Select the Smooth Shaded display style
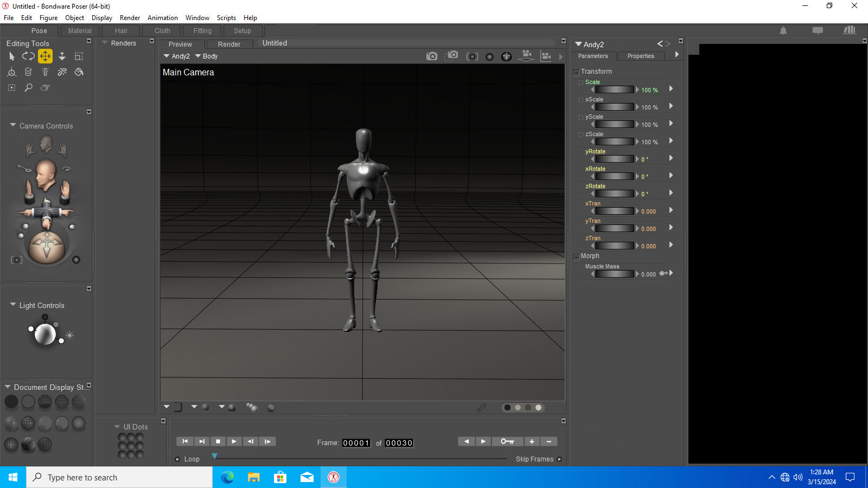This screenshot has width=868, height=488. pos(79,423)
